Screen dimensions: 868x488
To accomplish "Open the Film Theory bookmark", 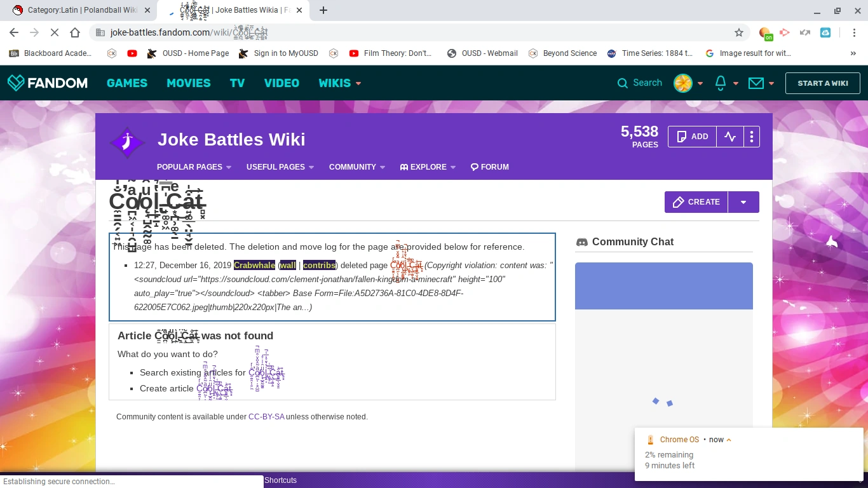I will tap(391, 53).
